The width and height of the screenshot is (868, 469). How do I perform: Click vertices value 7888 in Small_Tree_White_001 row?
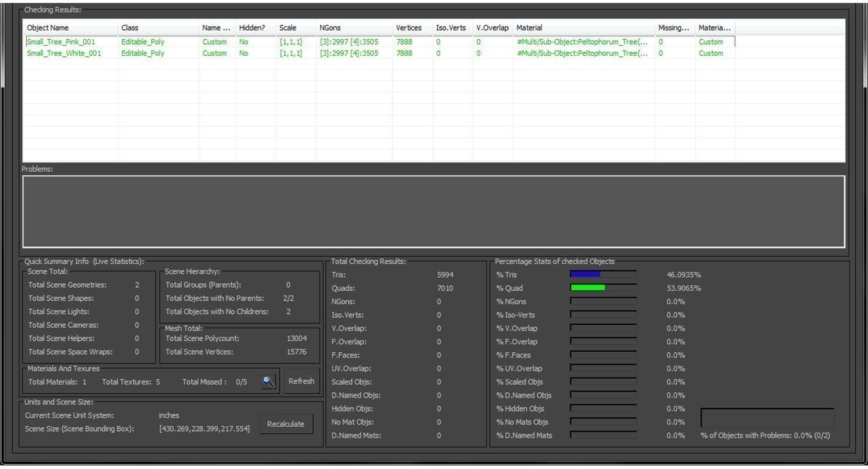click(x=405, y=53)
